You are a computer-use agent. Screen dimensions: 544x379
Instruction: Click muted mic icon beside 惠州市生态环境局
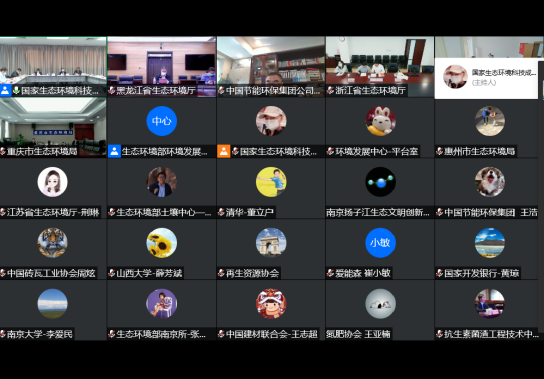click(x=440, y=151)
